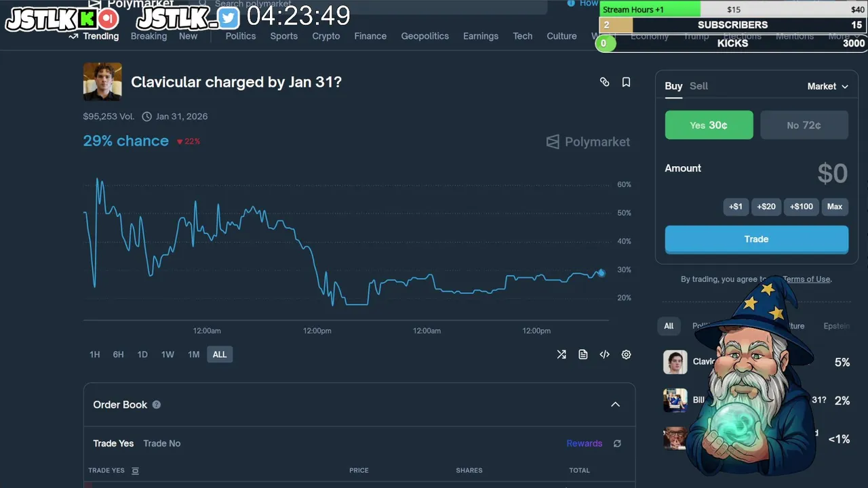Click the PRICE column header
The width and height of the screenshot is (868, 488).
pyautogui.click(x=359, y=470)
